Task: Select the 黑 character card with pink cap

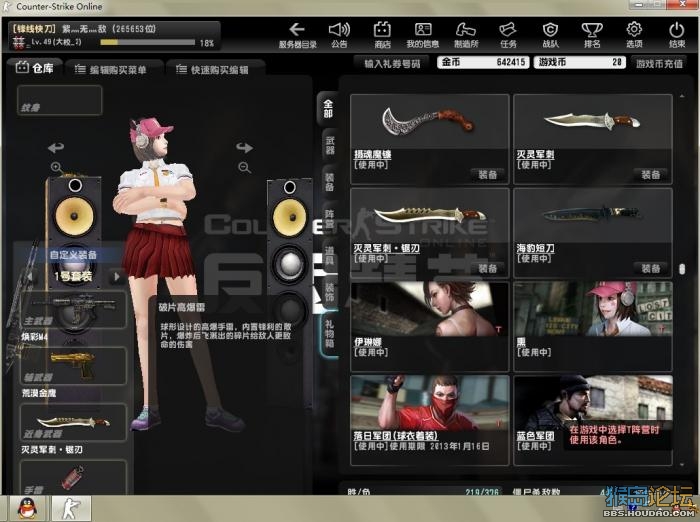Action: pos(593,326)
